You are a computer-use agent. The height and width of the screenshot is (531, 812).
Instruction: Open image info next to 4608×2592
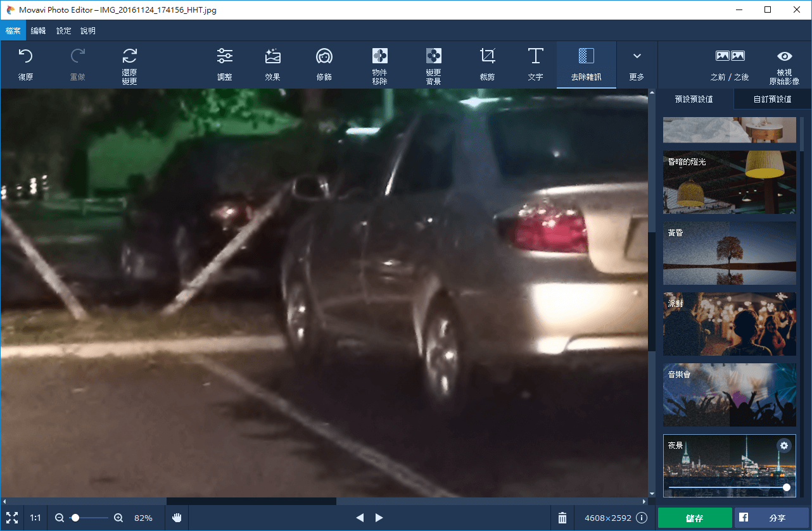pos(642,518)
